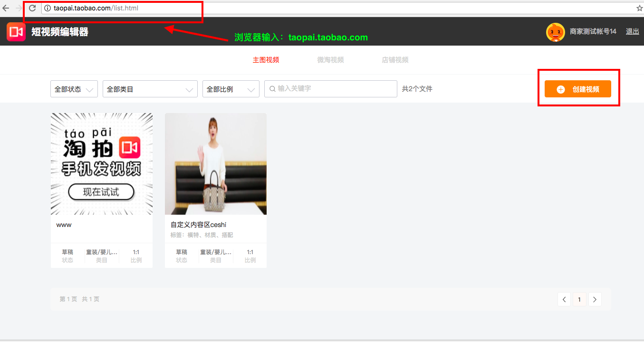Select the 主图视频 tab
Screen dimensions: 644x342
pyautogui.click(x=266, y=60)
